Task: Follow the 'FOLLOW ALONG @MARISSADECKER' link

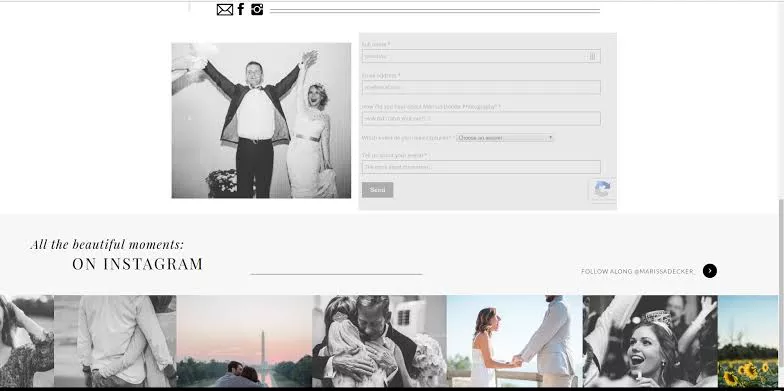Action: 638,272
